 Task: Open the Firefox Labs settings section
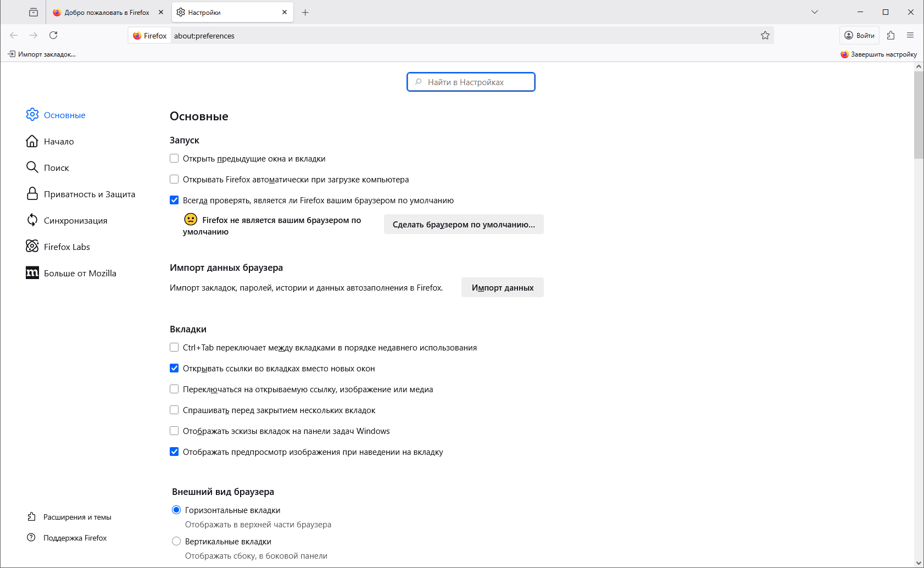[66, 247]
